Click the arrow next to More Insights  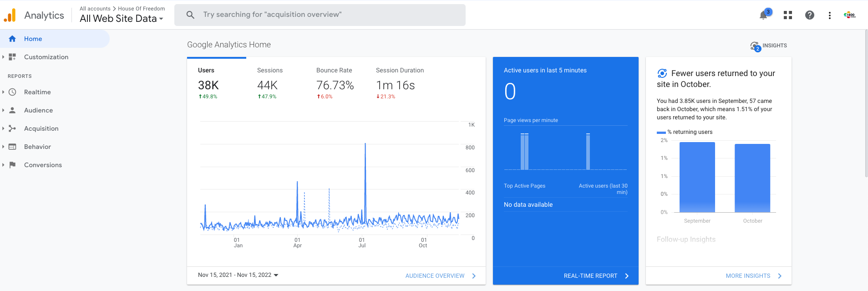click(x=780, y=276)
